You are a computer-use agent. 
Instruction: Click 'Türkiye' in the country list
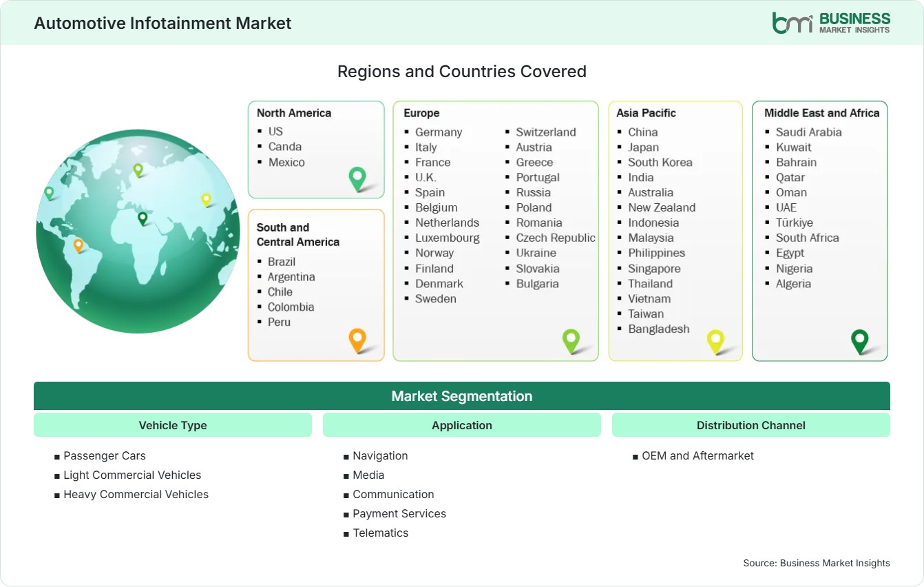(795, 223)
